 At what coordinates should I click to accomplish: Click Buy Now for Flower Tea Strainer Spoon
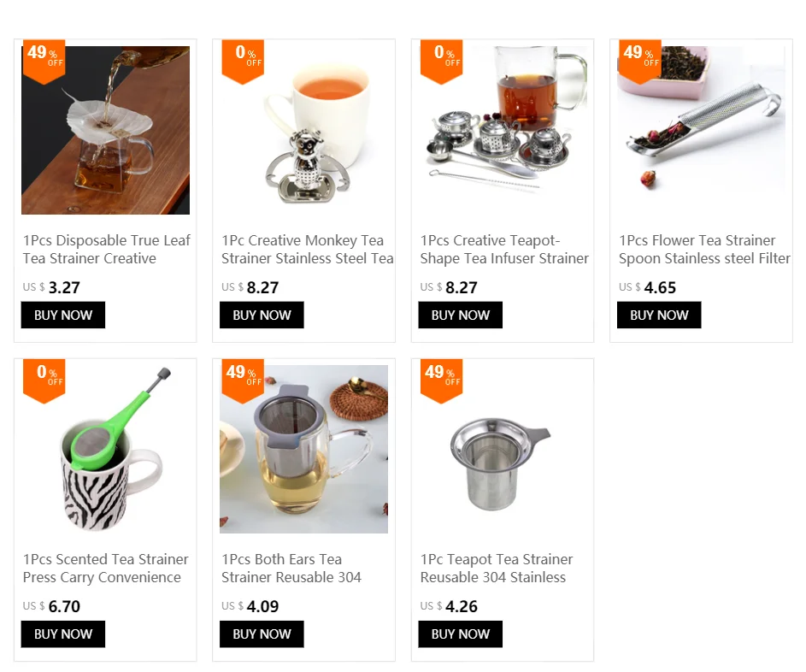point(659,315)
